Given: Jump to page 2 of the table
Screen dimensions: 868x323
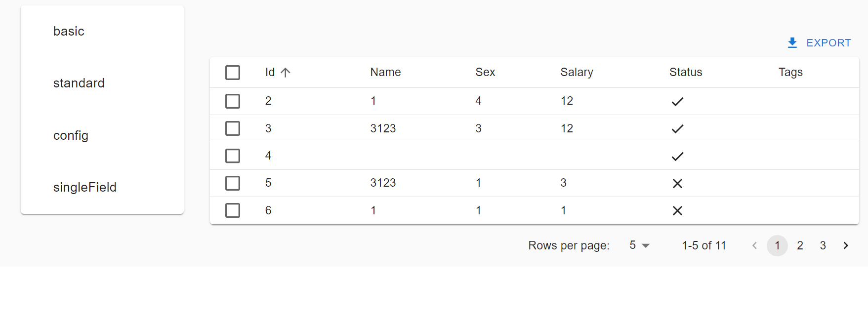Looking at the screenshot, I should click(800, 245).
